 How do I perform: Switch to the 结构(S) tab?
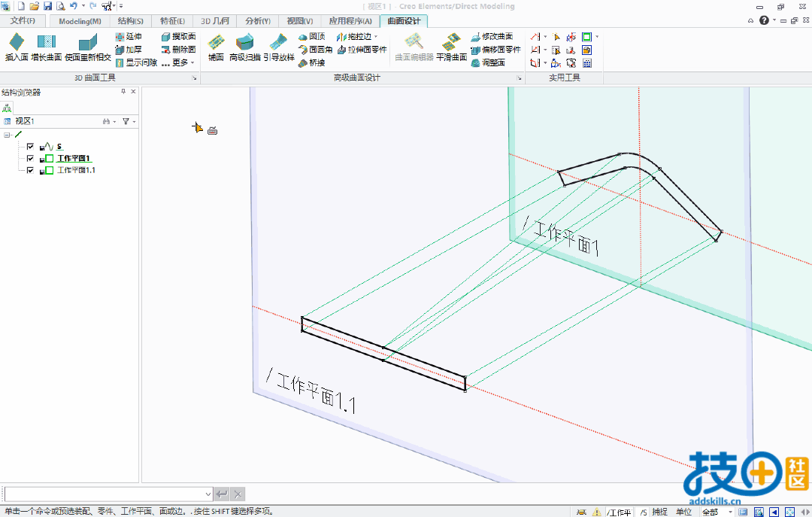coord(131,21)
